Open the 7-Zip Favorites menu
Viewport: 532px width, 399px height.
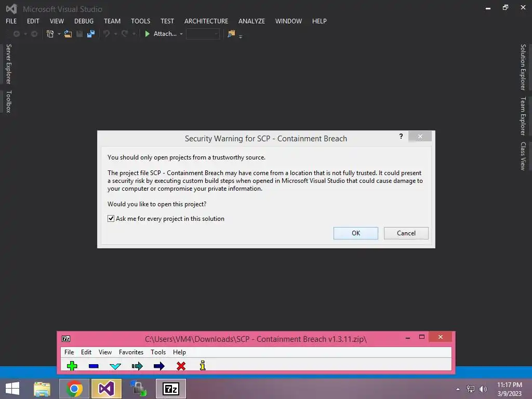pos(131,352)
